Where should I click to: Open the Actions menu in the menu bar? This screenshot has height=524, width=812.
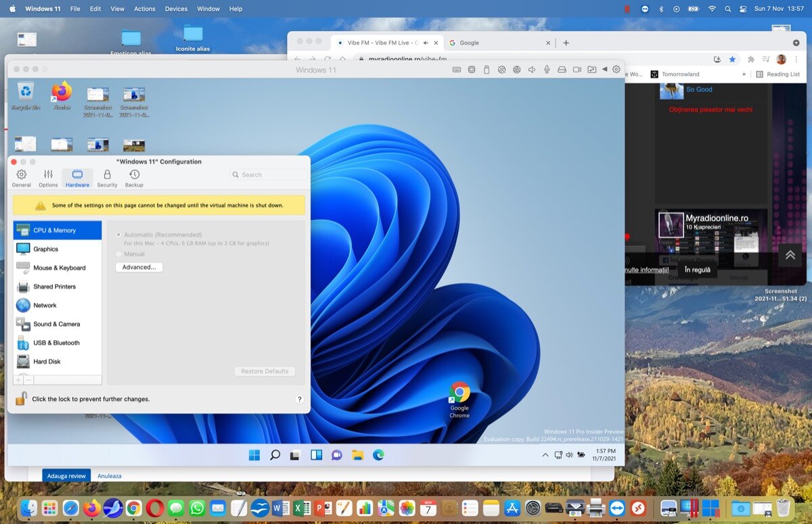pyautogui.click(x=145, y=9)
